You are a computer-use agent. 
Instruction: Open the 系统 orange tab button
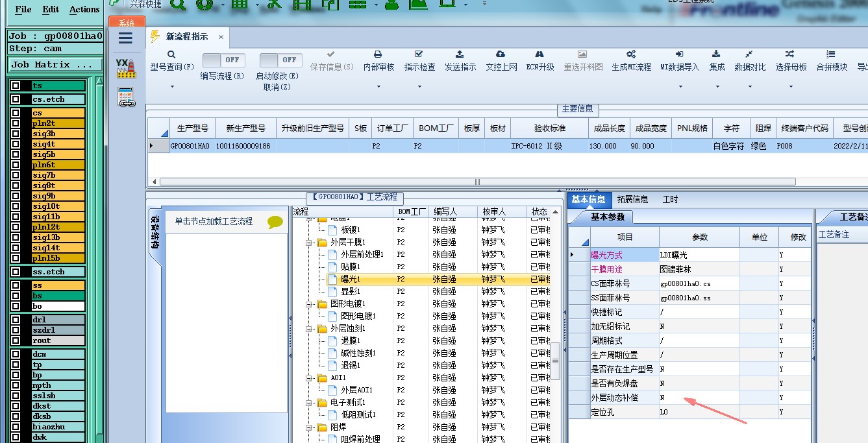pyautogui.click(x=127, y=23)
